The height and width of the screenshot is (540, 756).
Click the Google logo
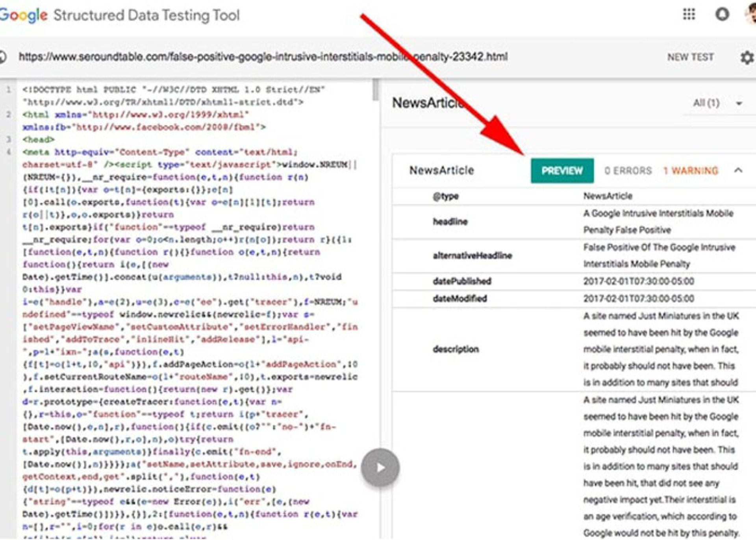[24, 15]
